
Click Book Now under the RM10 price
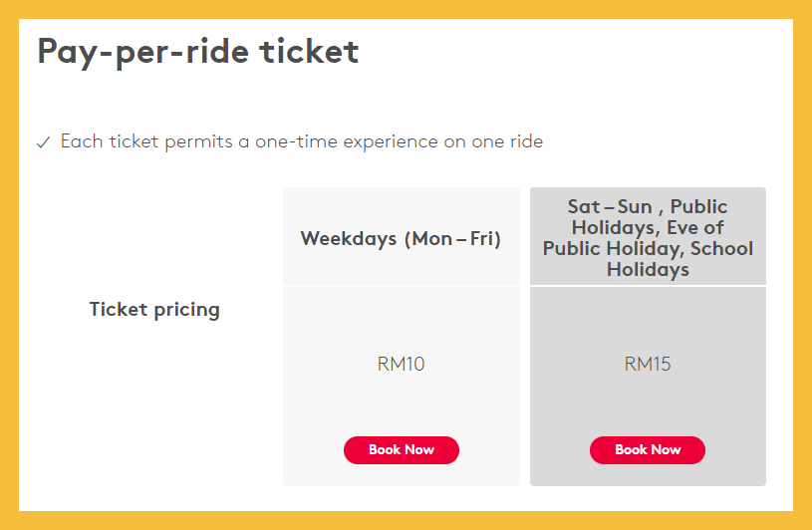(402, 450)
